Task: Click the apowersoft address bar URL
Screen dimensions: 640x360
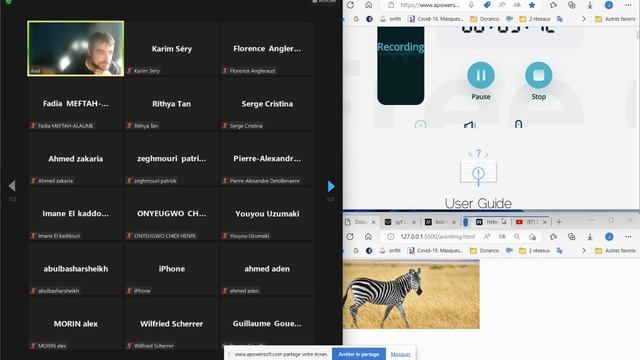Action: coord(430,5)
